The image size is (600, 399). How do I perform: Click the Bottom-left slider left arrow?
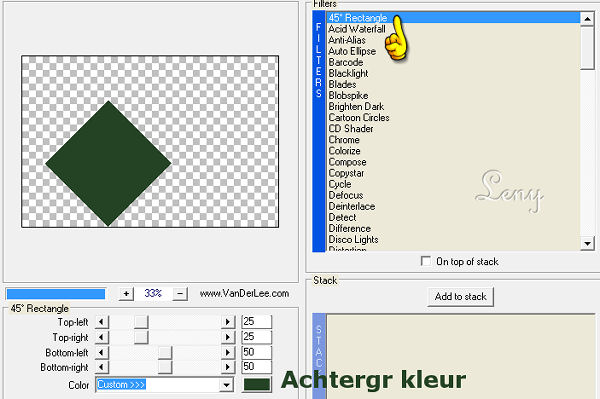(101, 352)
